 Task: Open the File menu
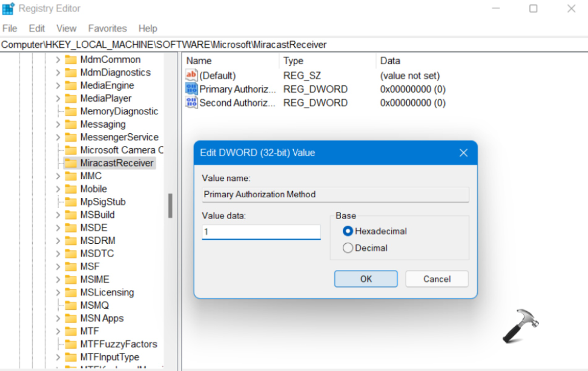point(10,28)
